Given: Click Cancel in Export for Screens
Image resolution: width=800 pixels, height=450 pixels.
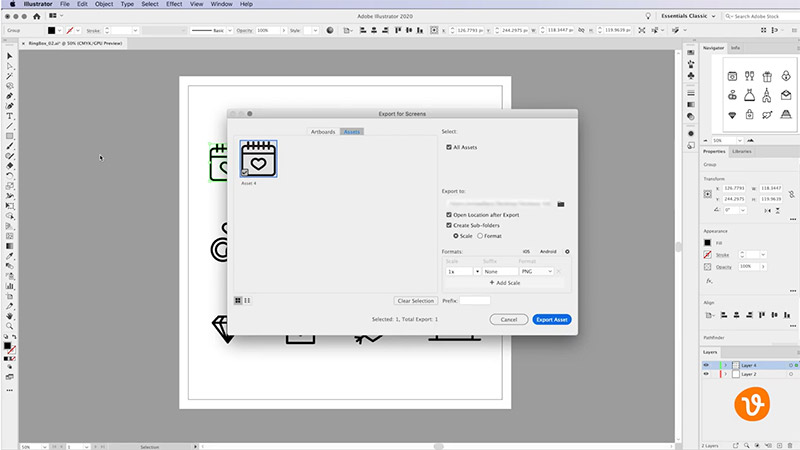Looking at the screenshot, I should (x=509, y=319).
